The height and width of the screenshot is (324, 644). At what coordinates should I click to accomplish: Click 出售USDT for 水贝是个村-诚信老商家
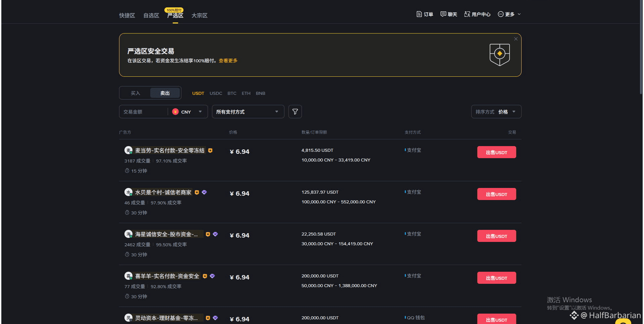[497, 194]
